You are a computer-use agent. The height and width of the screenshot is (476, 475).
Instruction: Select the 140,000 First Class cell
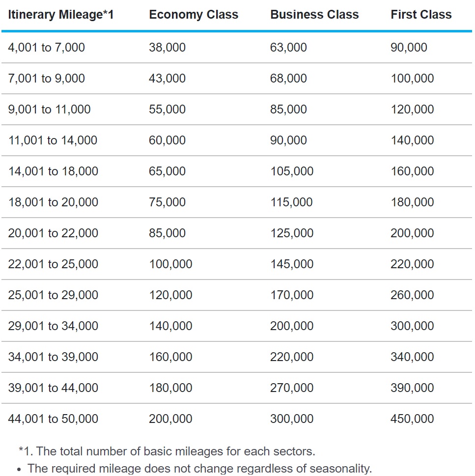point(412,140)
